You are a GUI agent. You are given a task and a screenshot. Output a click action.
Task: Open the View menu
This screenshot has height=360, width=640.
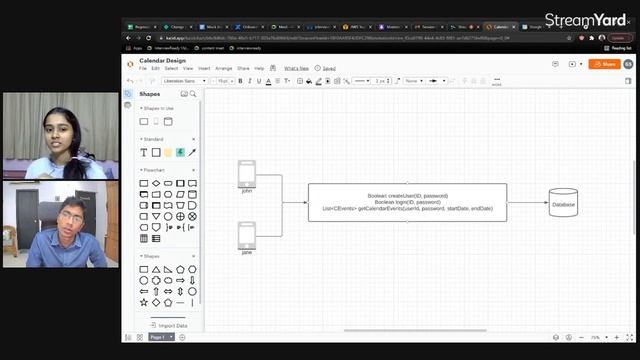tap(188, 69)
